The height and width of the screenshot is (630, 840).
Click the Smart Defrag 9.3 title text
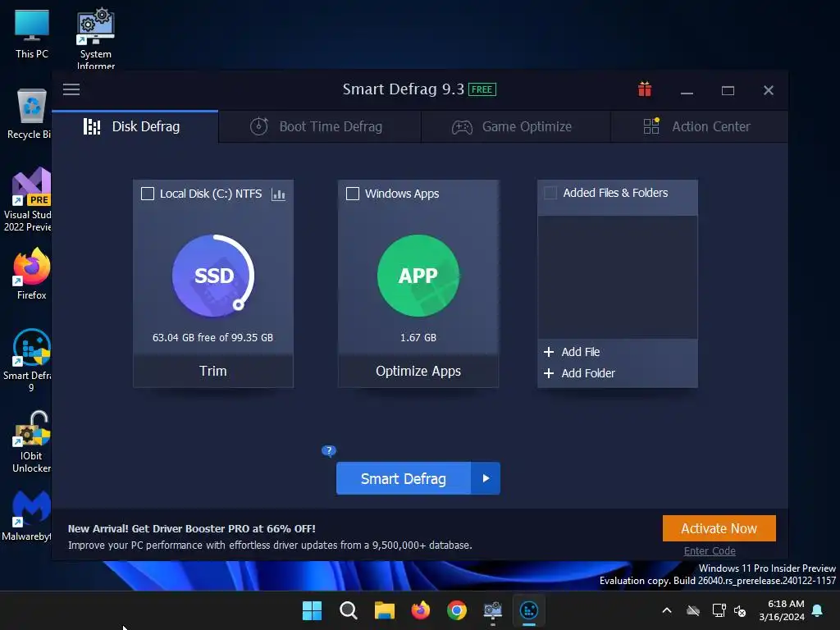(404, 89)
